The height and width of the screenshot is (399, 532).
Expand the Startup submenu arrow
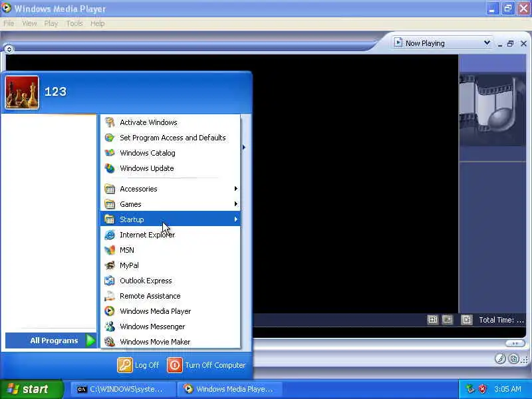tap(236, 219)
